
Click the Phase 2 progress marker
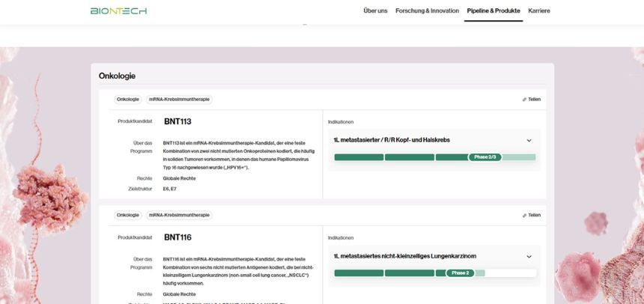(x=461, y=273)
